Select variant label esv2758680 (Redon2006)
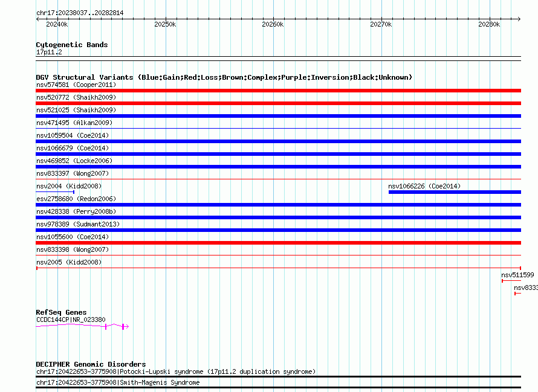 pyautogui.click(x=76, y=199)
